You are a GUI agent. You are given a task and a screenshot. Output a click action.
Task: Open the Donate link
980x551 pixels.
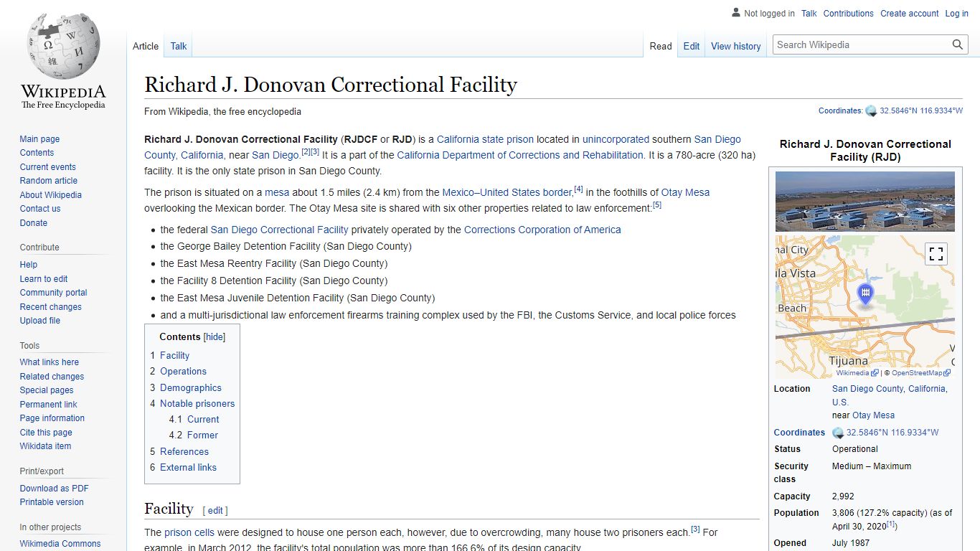tap(34, 223)
